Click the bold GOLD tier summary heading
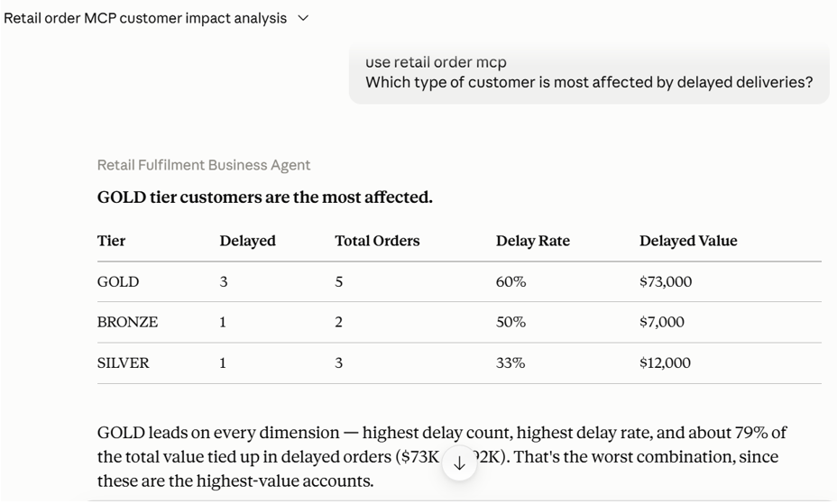This screenshot has height=504, width=837. pos(265,197)
